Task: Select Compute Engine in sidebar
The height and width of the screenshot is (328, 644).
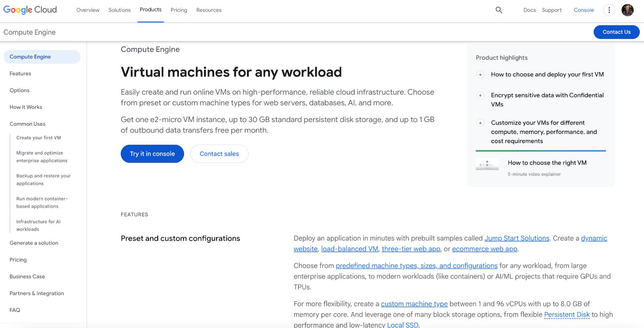Action: [x=42, y=57]
